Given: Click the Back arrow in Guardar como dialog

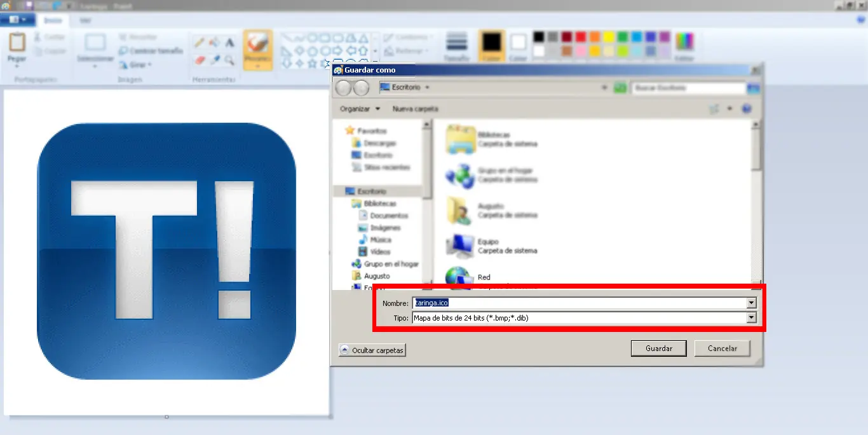Looking at the screenshot, I should 343,88.
